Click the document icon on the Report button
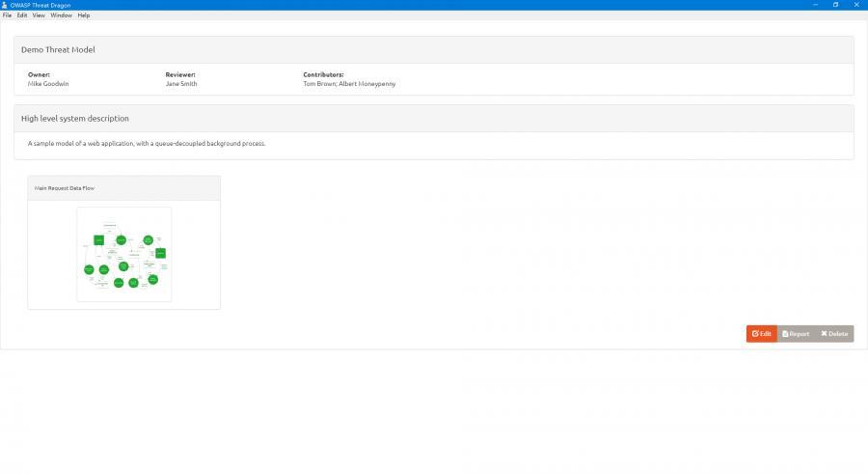 (785, 334)
